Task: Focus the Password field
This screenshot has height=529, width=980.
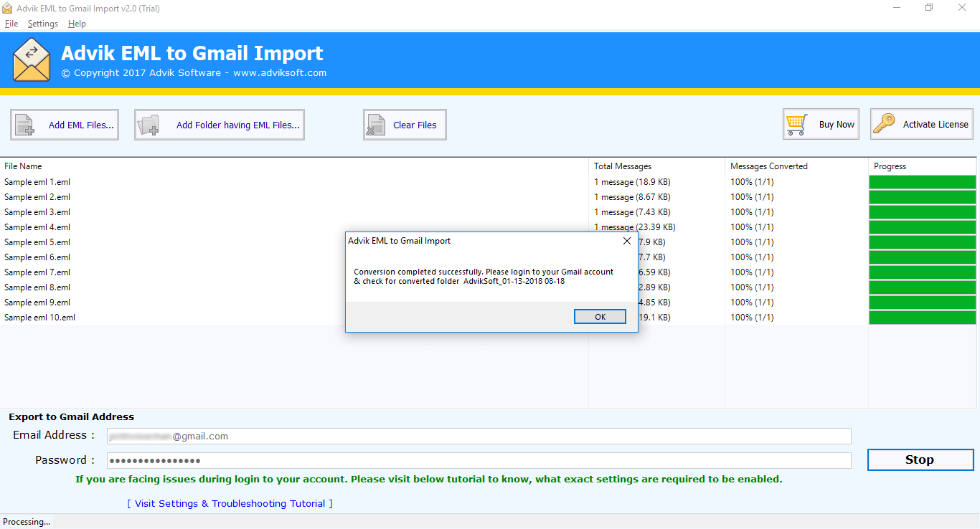Action: [479, 460]
